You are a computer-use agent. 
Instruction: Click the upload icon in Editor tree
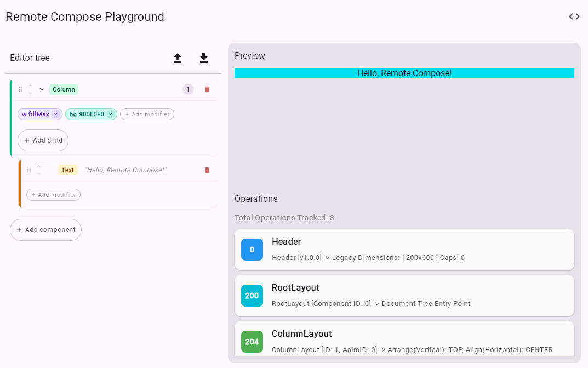point(178,58)
